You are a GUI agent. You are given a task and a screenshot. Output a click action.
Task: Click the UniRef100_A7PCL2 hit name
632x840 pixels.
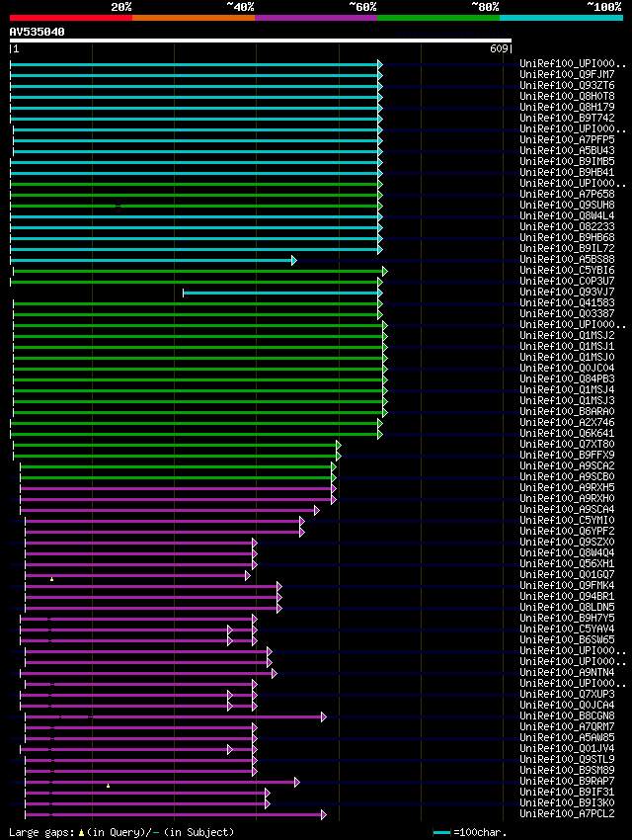pyautogui.click(x=567, y=813)
